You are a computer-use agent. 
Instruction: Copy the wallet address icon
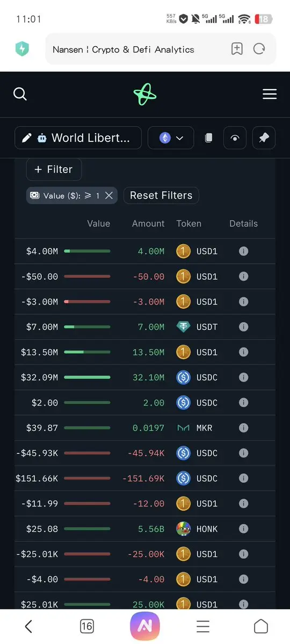click(x=209, y=138)
